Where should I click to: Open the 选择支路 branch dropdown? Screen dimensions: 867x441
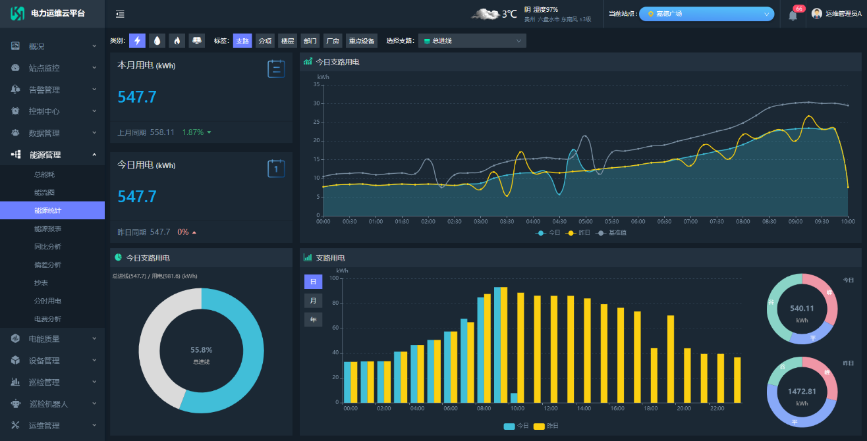[472, 41]
